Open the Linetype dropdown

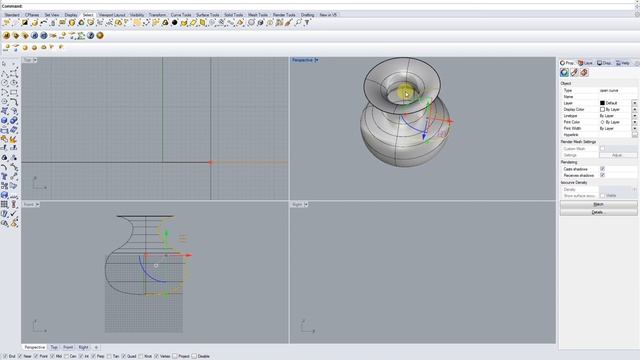click(634, 116)
